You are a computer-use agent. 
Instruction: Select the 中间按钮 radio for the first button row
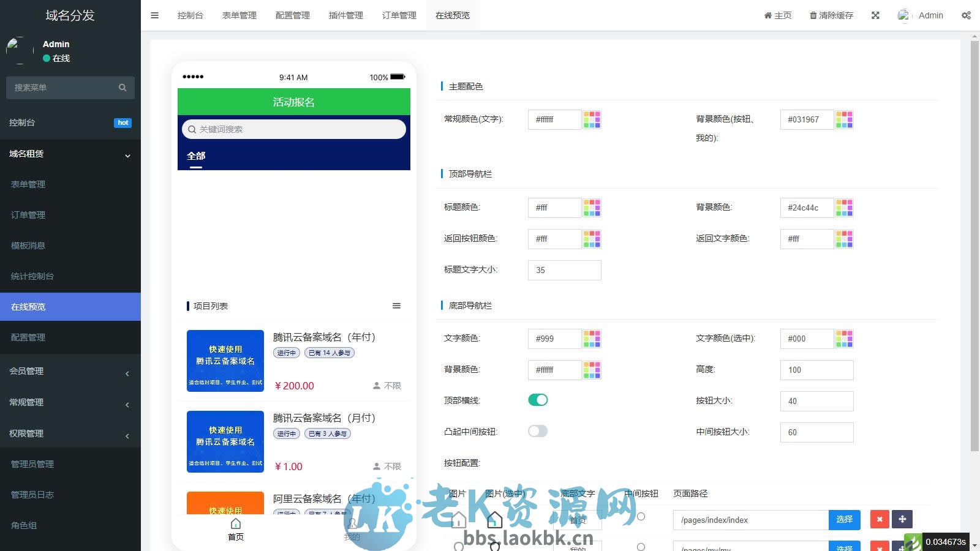[641, 516]
